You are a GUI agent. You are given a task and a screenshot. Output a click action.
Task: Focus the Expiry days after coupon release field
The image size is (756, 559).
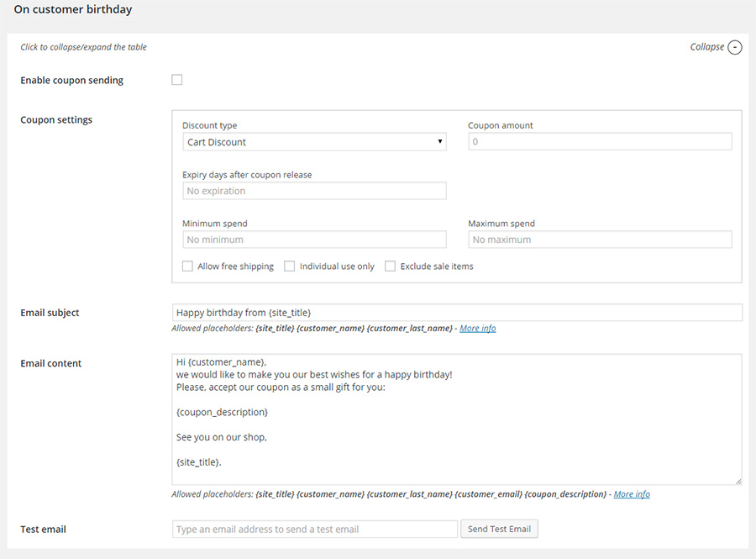[x=314, y=191]
